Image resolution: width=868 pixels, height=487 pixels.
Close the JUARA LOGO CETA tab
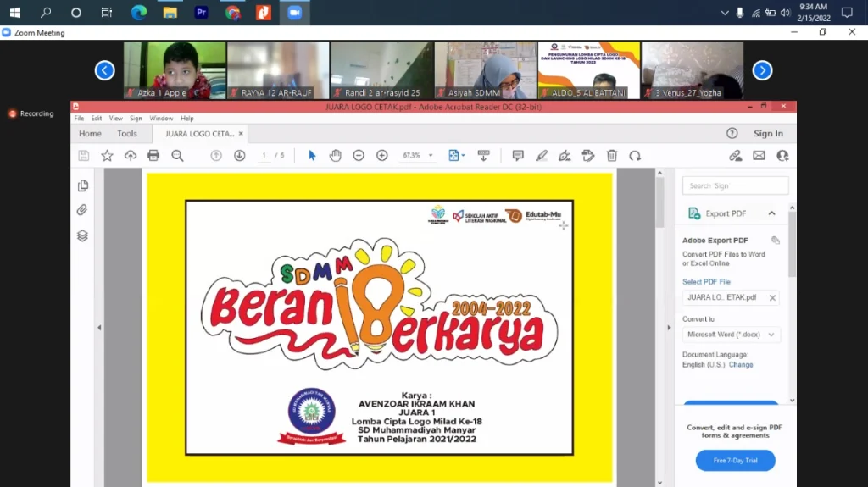tap(241, 133)
